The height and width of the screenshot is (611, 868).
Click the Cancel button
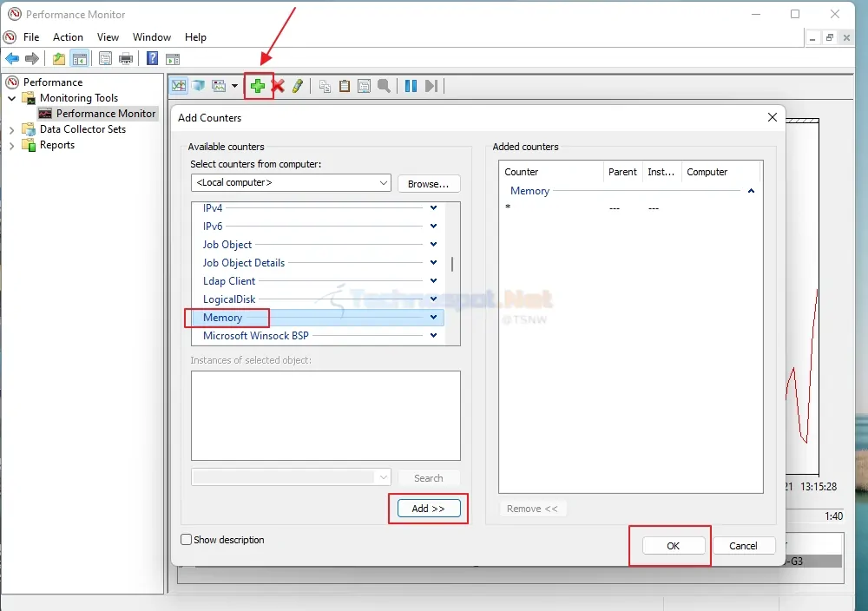coord(743,546)
